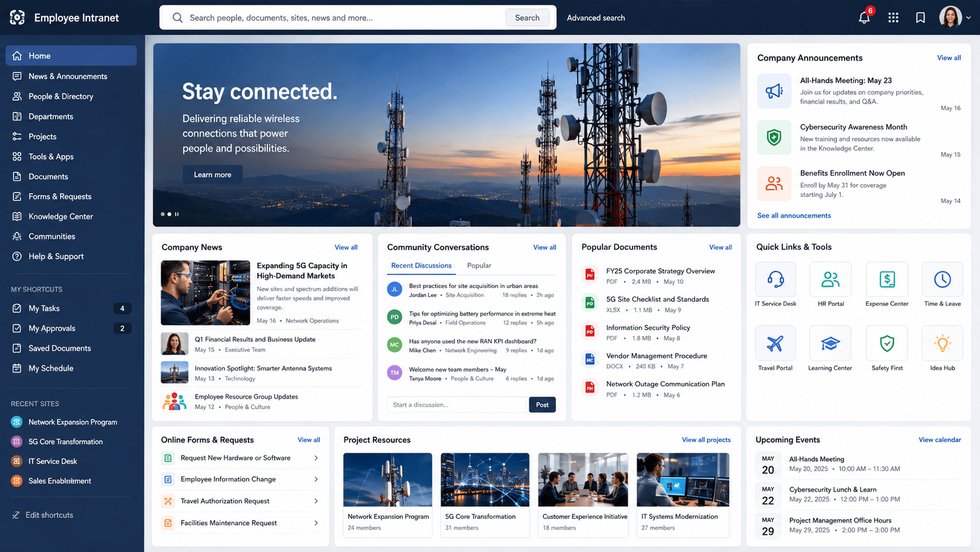Click the Post button
The image size is (980, 552).
pyautogui.click(x=542, y=405)
